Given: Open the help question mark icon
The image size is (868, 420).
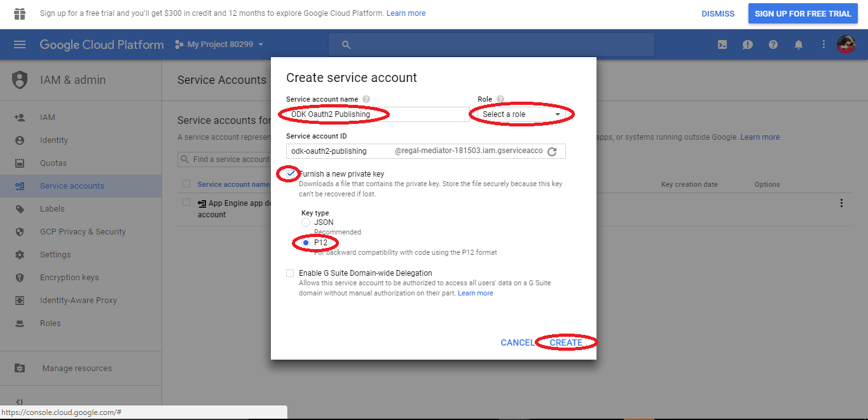Looking at the screenshot, I should [x=773, y=44].
